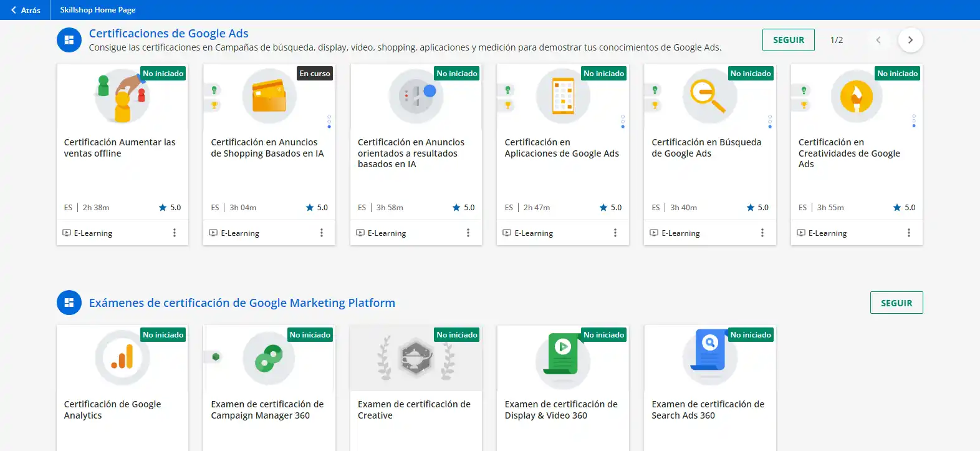Open more options for Creatividades de Google Ads card
This screenshot has height=451, width=980.
tap(909, 233)
